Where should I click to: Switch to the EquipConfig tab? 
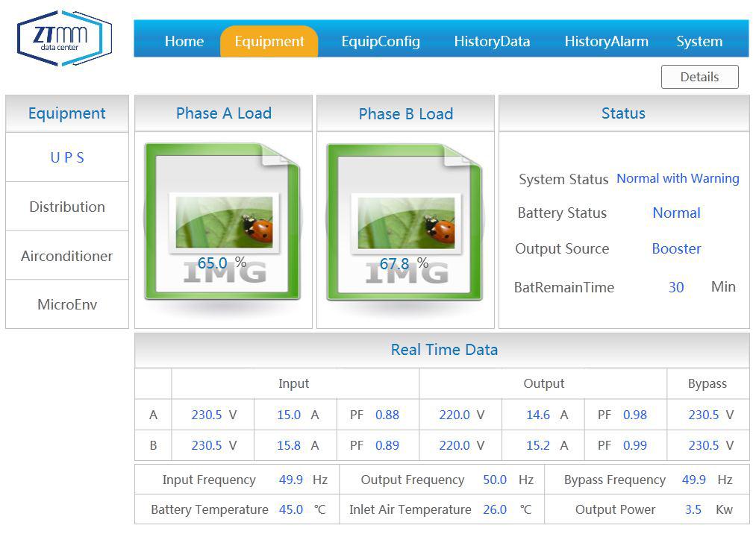pos(381,42)
